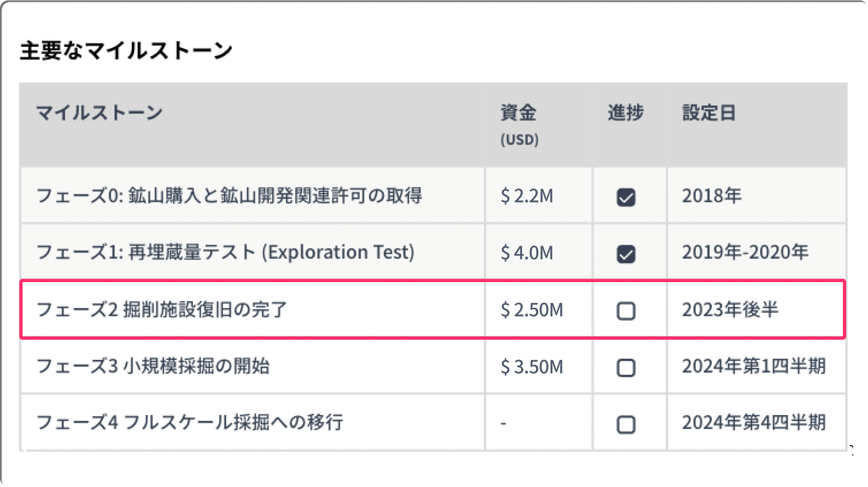Viewport: 868px width, 487px height.
Task: Click the マイルストーン column header
Action: click(x=99, y=113)
